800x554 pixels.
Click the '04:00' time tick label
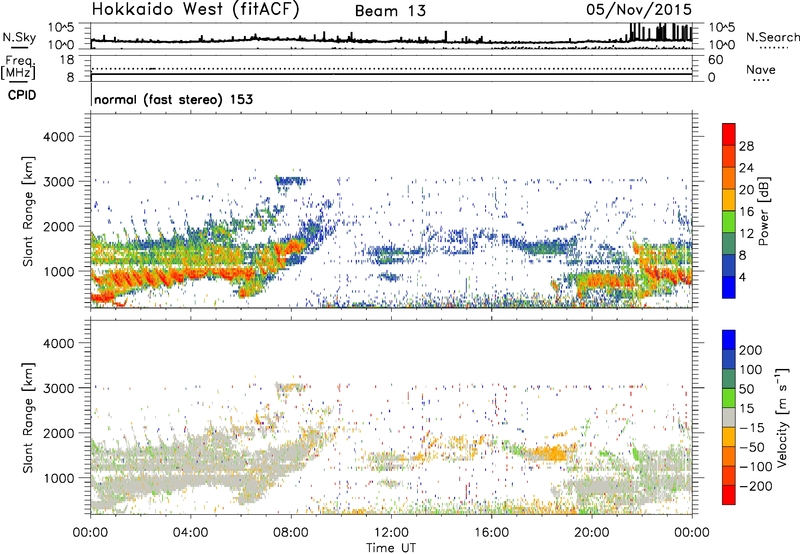tap(190, 533)
